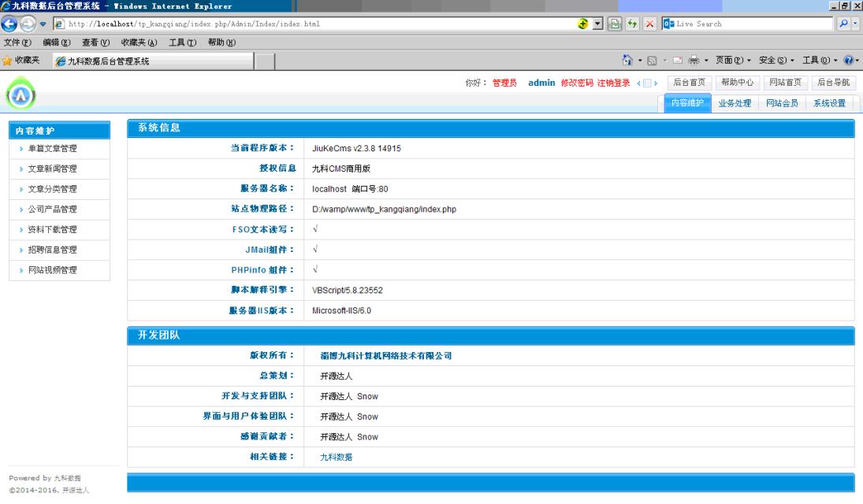Follow the 淄博九科计算机网络技术有限公司 link
Image resolution: width=863 pixels, height=504 pixels.
386,356
